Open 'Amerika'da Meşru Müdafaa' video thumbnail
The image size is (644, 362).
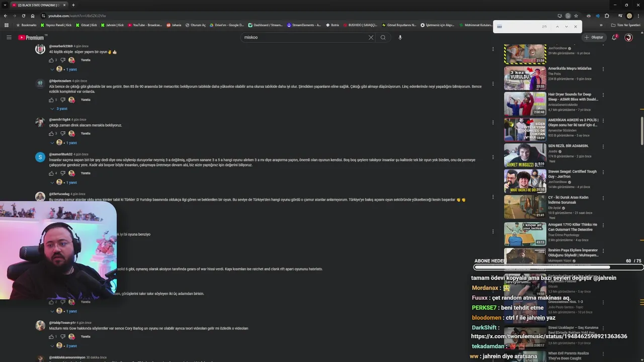click(525, 78)
